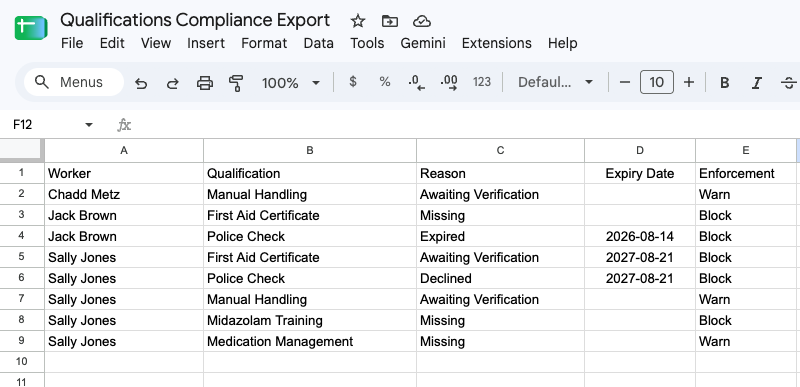The width and height of the screenshot is (800, 387).
Task: Click the Redo arrow
Action: (x=173, y=83)
